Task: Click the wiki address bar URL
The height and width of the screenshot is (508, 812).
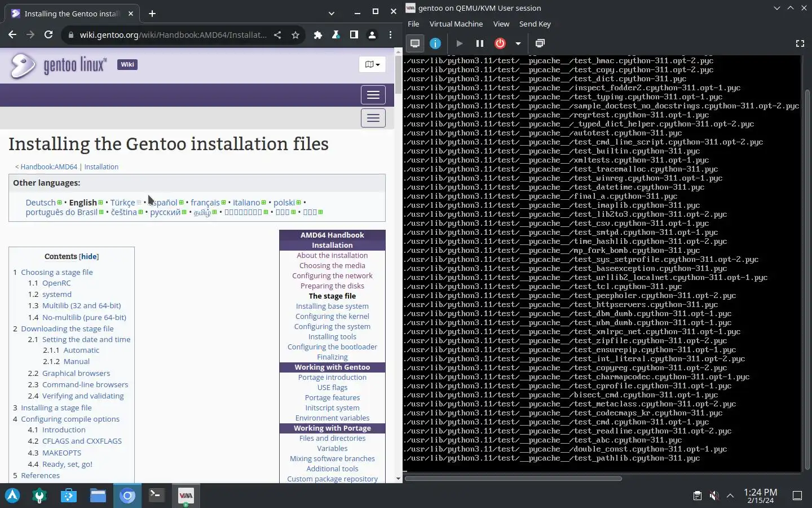Action: [173, 35]
